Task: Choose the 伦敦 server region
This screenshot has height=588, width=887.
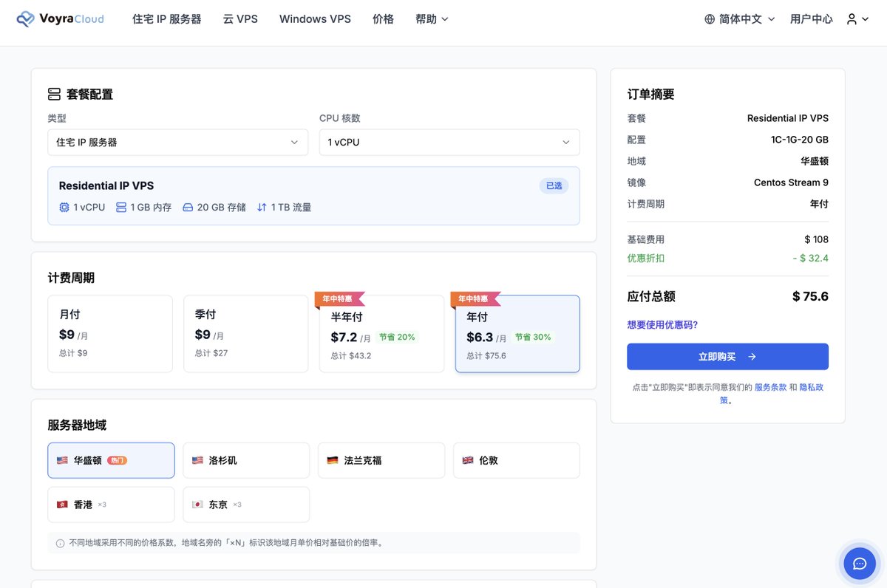Action: (517, 460)
